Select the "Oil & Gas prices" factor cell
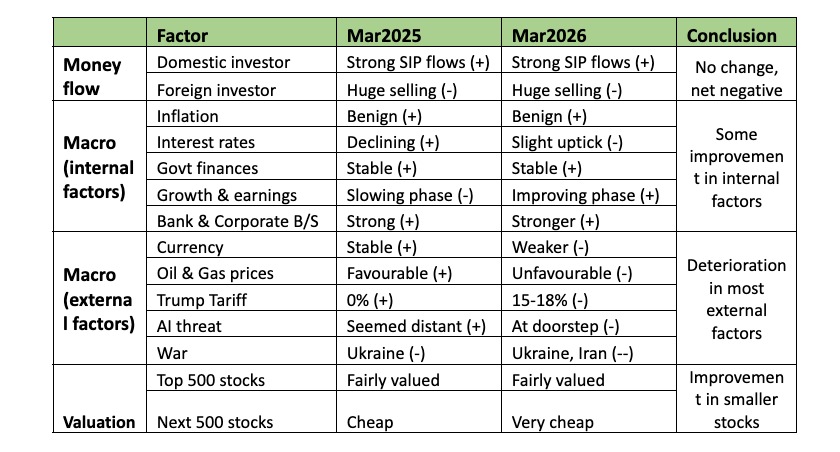The image size is (840, 452). click(215, 272)
